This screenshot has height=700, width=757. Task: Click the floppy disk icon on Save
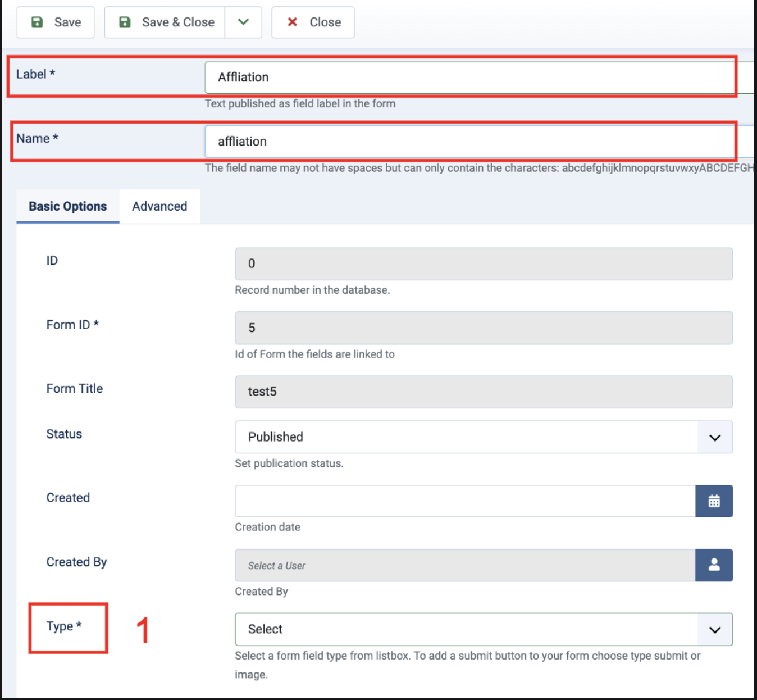37,22
